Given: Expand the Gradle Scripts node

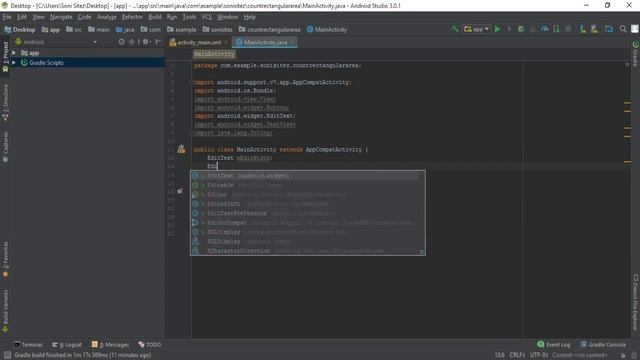Looking at the screenshot, I should [14, 62].
